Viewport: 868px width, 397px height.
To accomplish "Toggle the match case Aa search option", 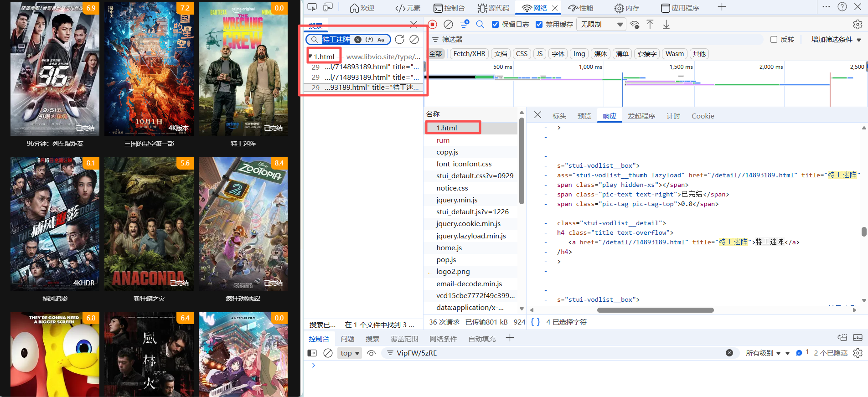I will [381, 40].
